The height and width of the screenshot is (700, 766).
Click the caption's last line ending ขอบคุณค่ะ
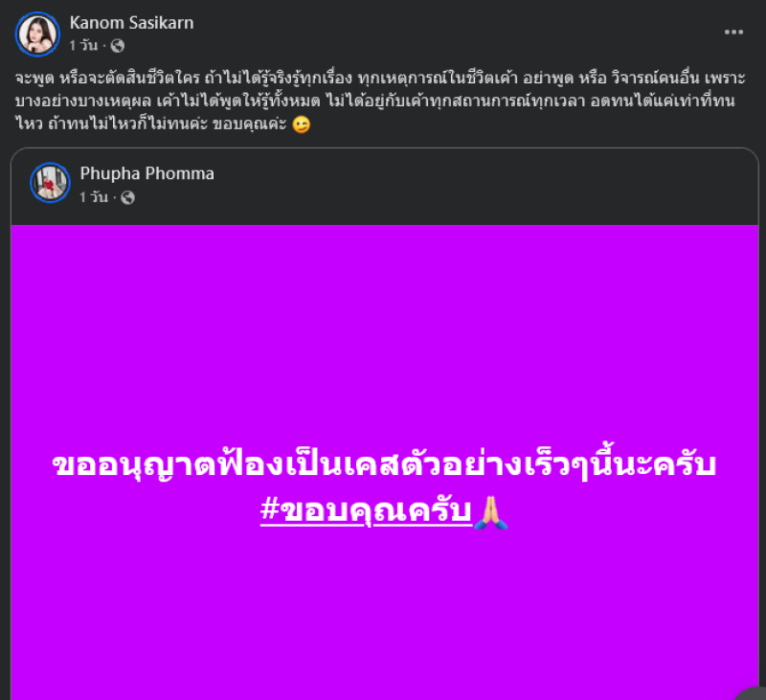pyautogui.click(x=150, y=124)
